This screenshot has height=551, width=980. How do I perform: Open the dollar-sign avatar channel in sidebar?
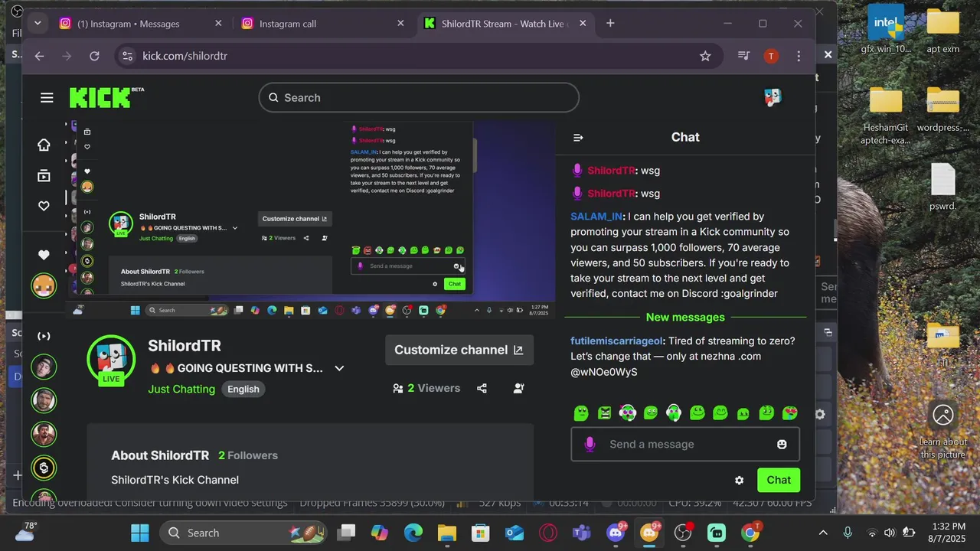pos(44,468)
